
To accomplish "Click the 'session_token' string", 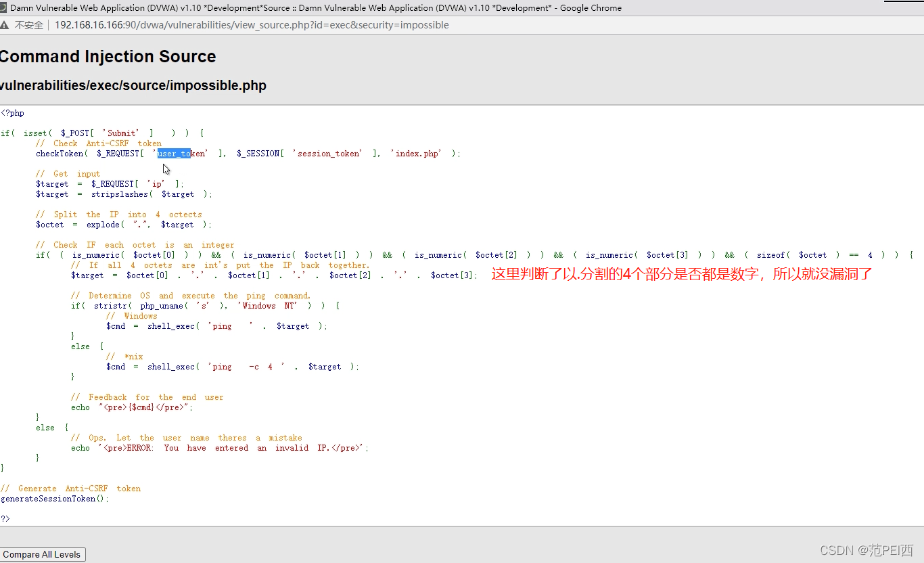I will tap(329, 154).
